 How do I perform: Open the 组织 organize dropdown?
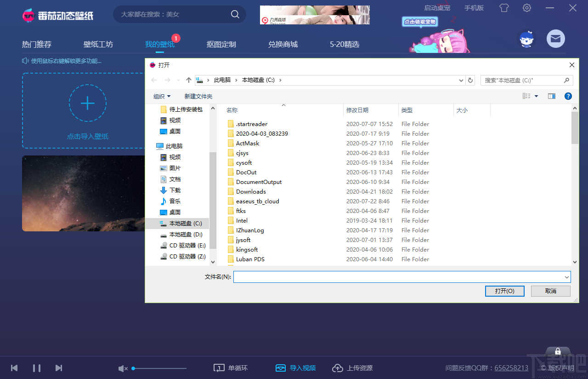pyautogui.click(x=162, y=96)
